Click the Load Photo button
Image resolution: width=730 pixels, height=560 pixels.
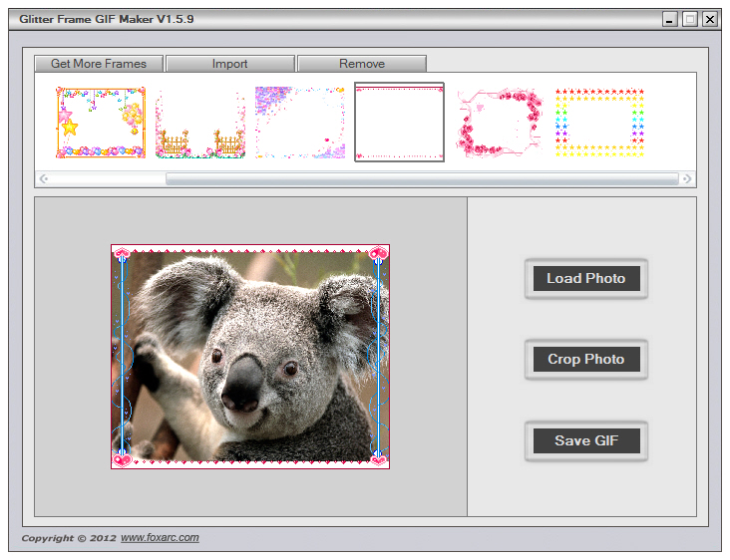[586, 278]
